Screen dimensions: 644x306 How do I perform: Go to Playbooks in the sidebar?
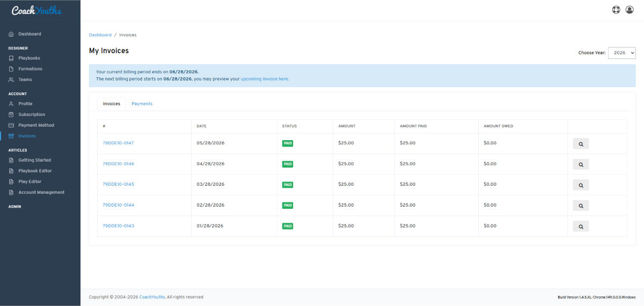point(29,58)
